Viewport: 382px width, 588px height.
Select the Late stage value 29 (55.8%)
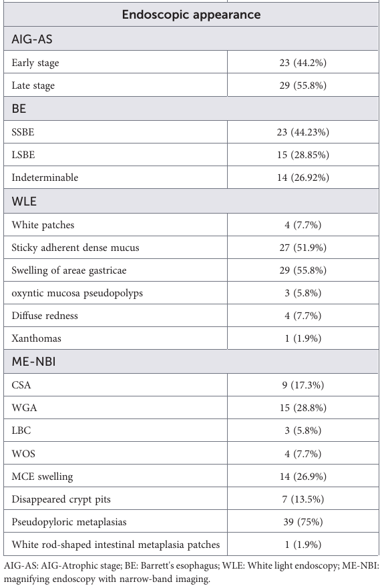tap(303, 85)
